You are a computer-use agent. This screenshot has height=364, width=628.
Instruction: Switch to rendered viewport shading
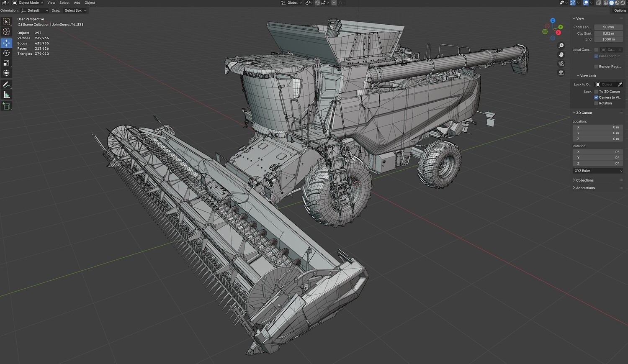coord(622,3)
